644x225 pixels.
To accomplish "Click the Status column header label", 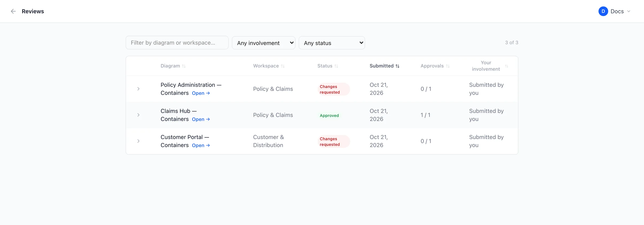I will (325, 66).
